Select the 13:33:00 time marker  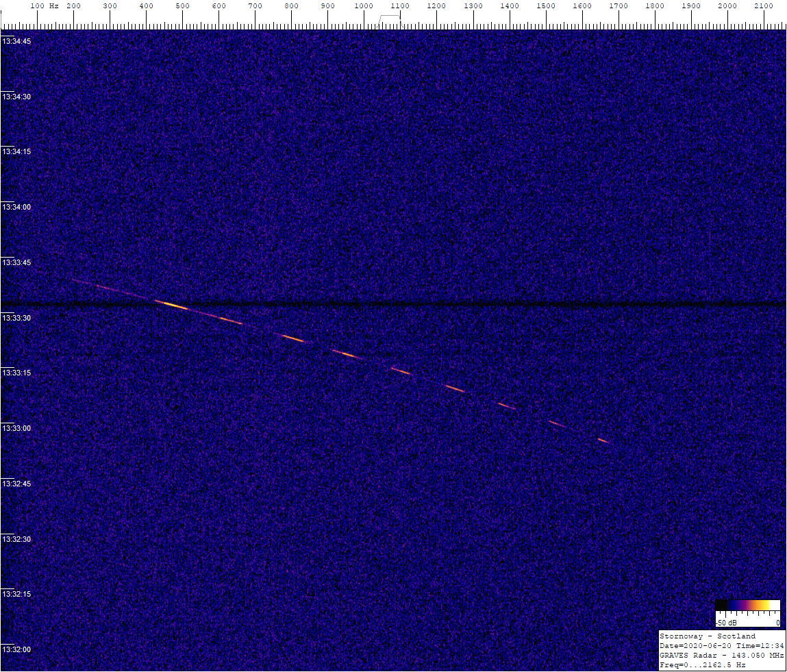tap(16, 428)
